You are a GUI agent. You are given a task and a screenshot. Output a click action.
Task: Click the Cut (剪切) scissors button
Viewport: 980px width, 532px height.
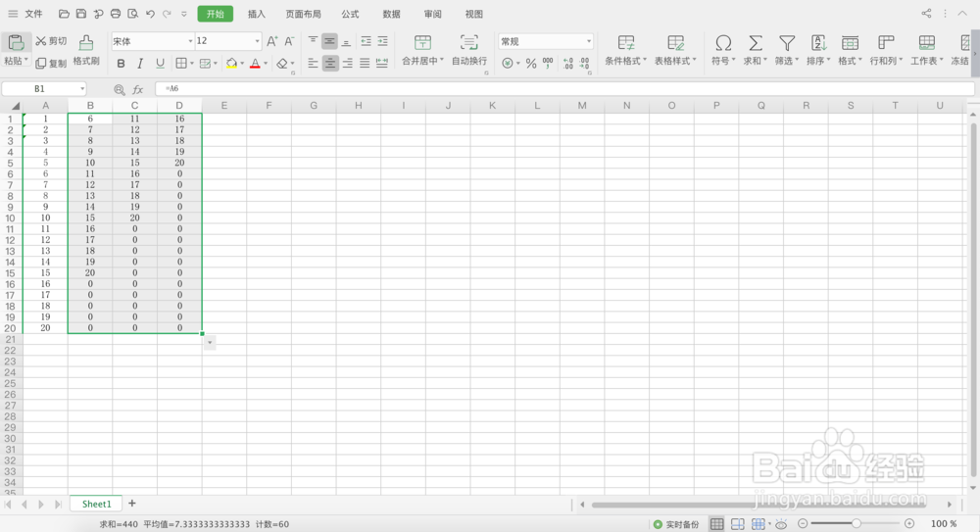click(51, 41)
